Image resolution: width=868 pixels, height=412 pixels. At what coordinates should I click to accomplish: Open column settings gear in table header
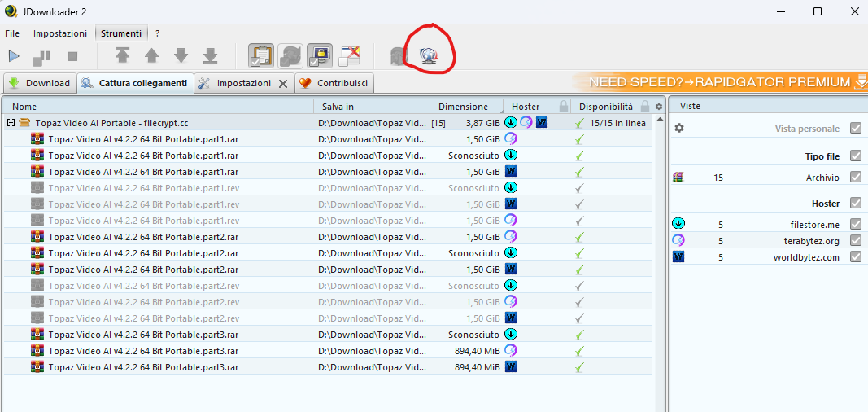(659, 107)
